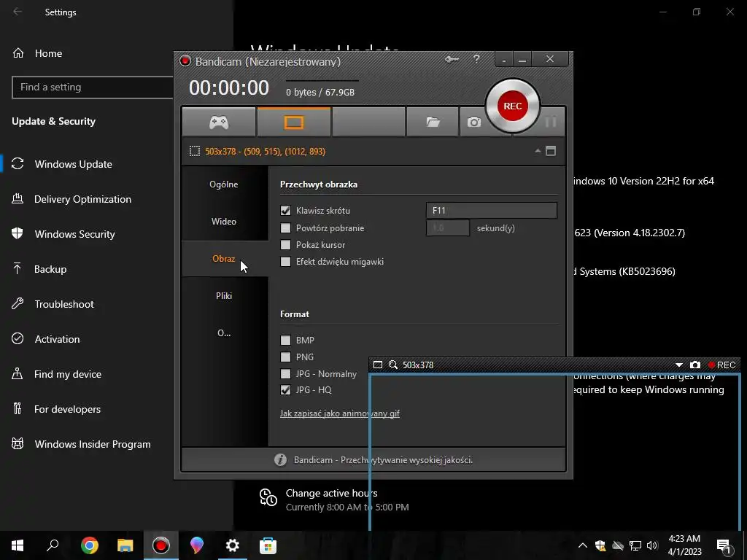
Task: Click Change active hours in Settings
Action: [x=331, y=494]
